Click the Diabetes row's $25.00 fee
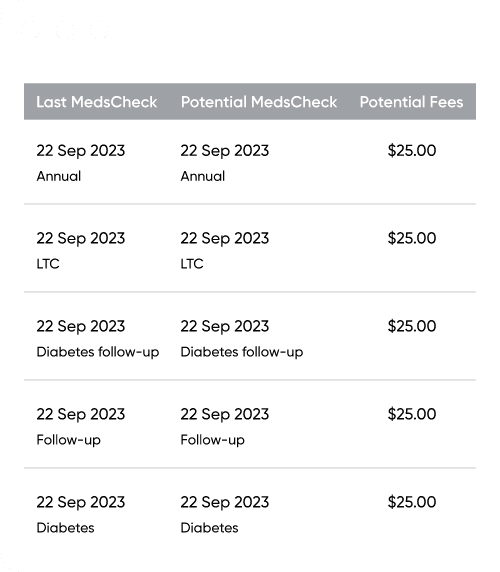 point(412,502)
